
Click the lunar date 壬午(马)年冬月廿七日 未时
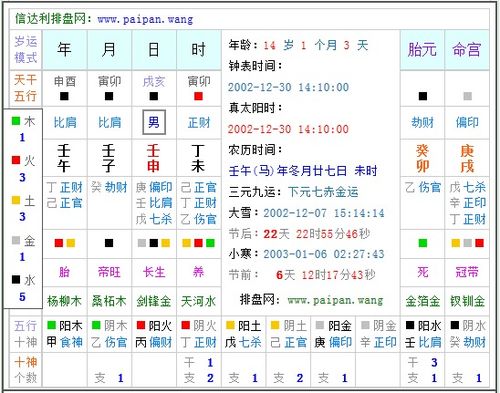[x=303, y=171]
